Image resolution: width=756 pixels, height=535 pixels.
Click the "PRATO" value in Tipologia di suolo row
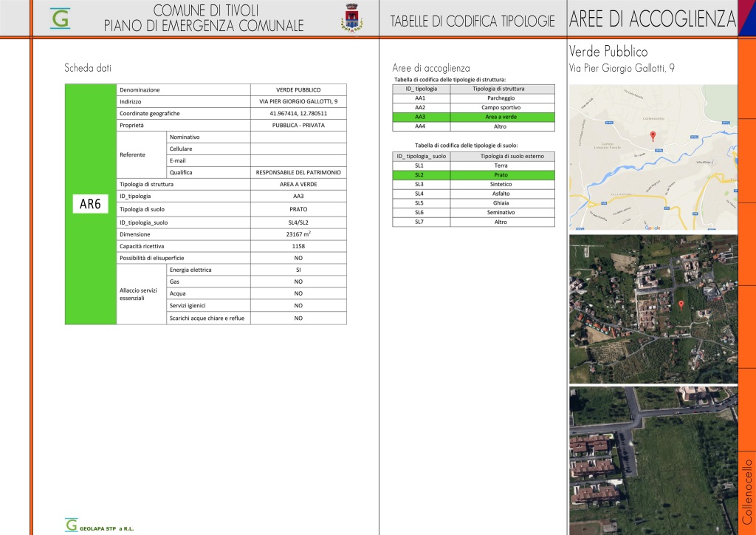coord(298,209)
